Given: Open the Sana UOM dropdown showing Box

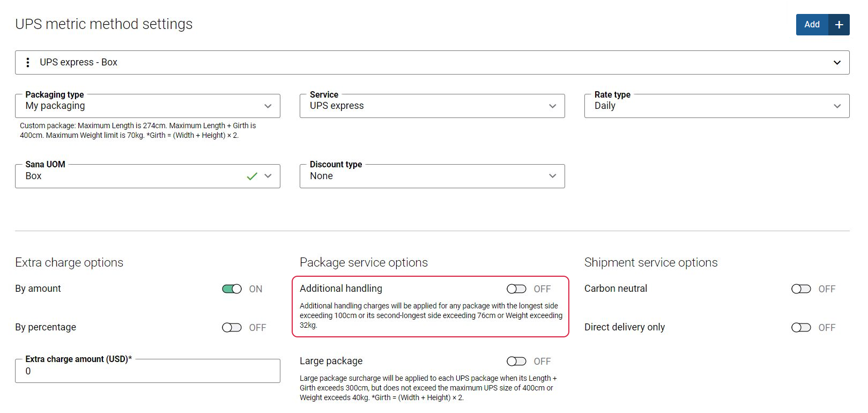Looking at the screenshot, I should (147, 176).
